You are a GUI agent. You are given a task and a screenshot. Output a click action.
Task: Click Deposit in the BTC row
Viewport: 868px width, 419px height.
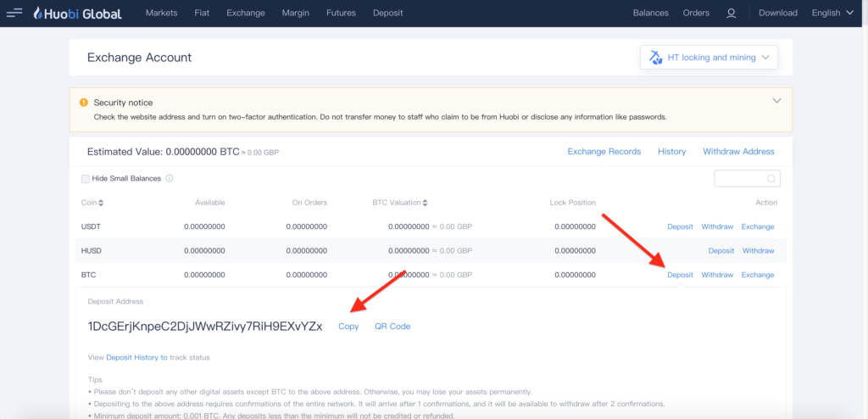coord(680,275)
